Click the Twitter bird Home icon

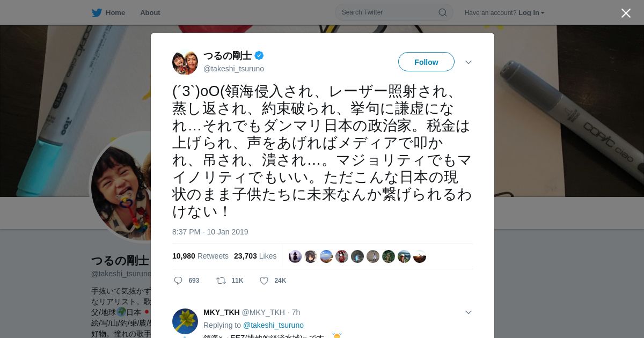coord(97,12)
